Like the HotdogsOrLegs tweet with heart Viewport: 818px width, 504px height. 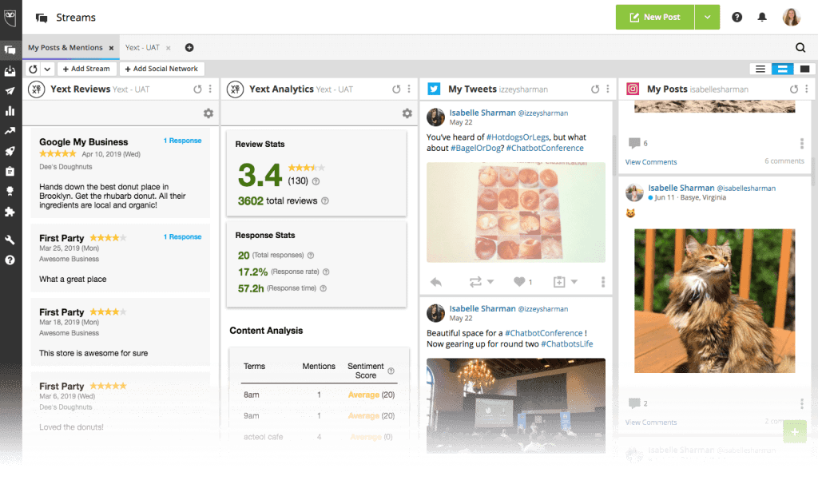click(520, 282)
